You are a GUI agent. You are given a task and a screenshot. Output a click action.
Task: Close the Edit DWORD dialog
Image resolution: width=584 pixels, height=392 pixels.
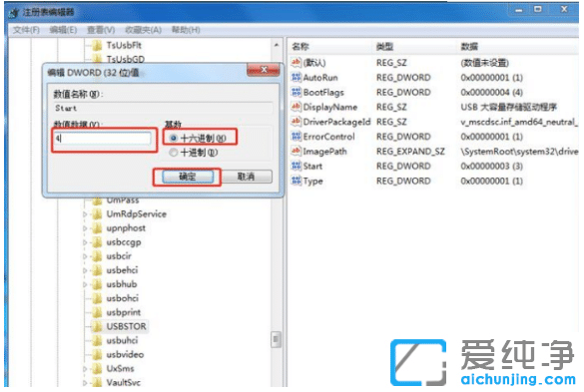point(264,70)
